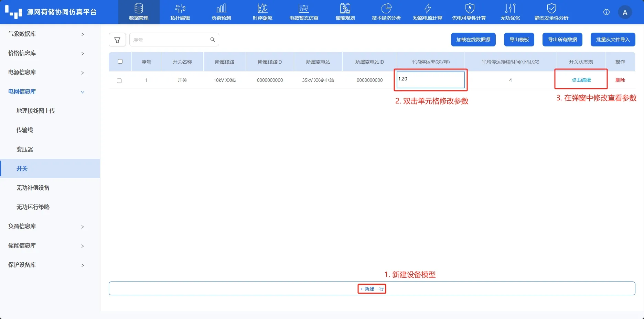Open 无功优化 module
Image resolution: width=644 pixels, height=319 pixels.
tap(511, 12)
